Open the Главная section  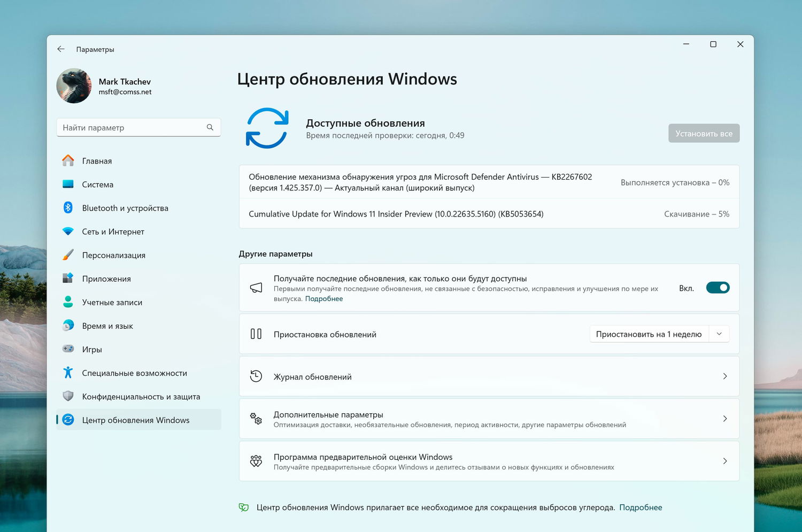pyautogui.click(x=138, y=160)
